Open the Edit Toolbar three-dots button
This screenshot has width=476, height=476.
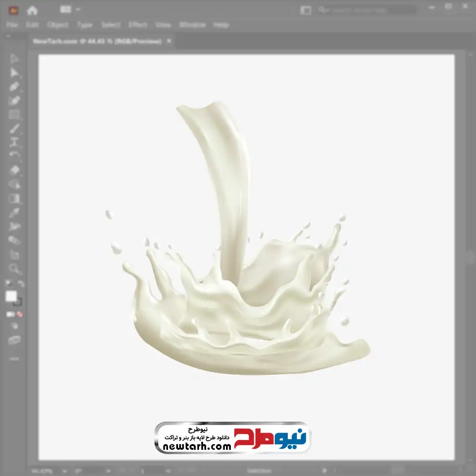[x=15, y=358]
